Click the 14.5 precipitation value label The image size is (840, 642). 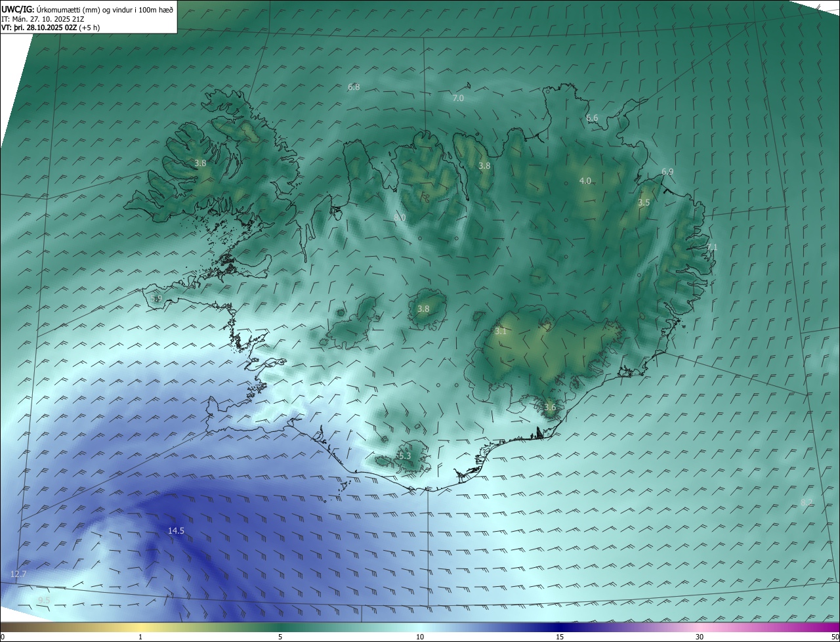click(176, 530)
